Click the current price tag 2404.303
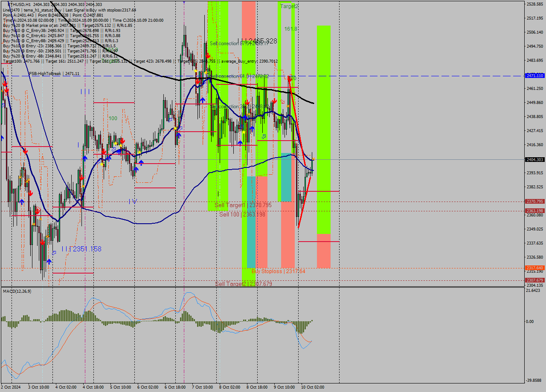This screenshot has height=392, width=546. [535, 159]
